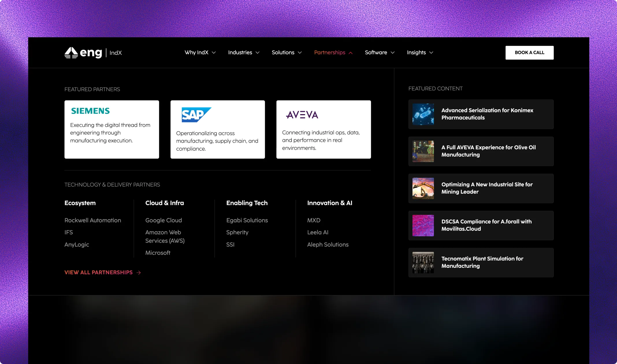Open the Why IndX dropdown
617x364 pixels.
pos(200,53)
